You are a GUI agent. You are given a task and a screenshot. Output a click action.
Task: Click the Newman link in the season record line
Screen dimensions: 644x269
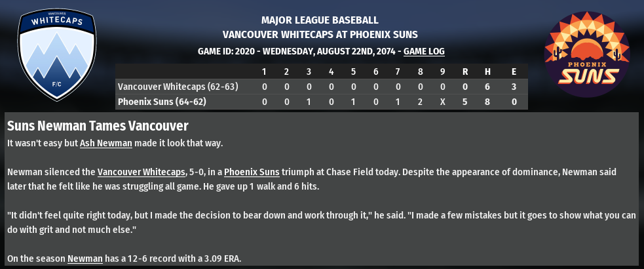[85, 259]
